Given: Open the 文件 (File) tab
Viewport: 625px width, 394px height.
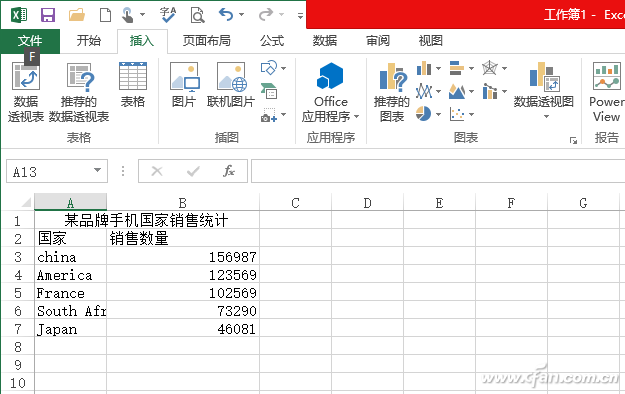Looking at the screenshot, I should [30, 41].
